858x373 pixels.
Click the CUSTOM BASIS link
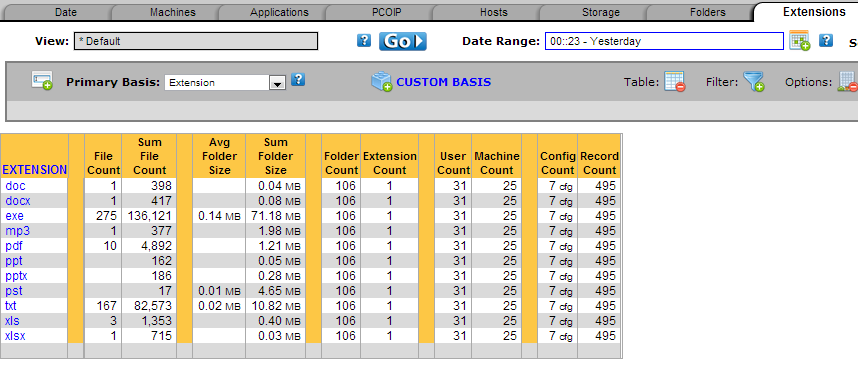click(444, 82)
